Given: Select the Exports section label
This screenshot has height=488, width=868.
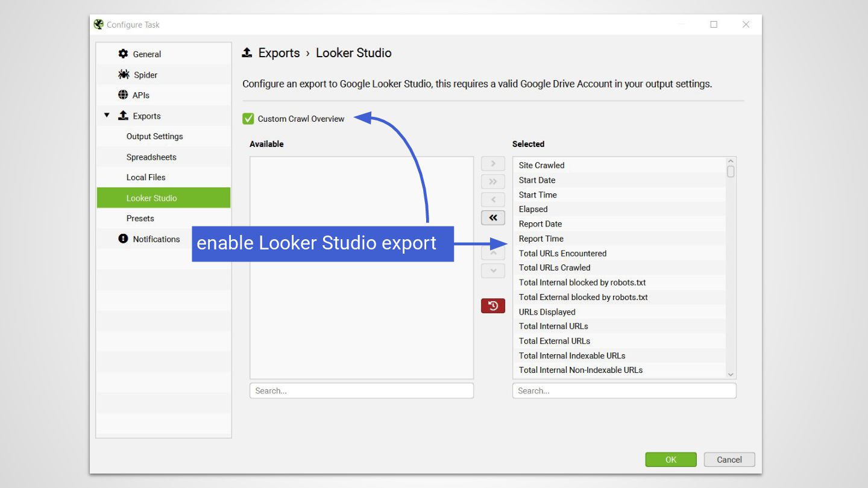Looking at the screenshot, I should point(146,116).
